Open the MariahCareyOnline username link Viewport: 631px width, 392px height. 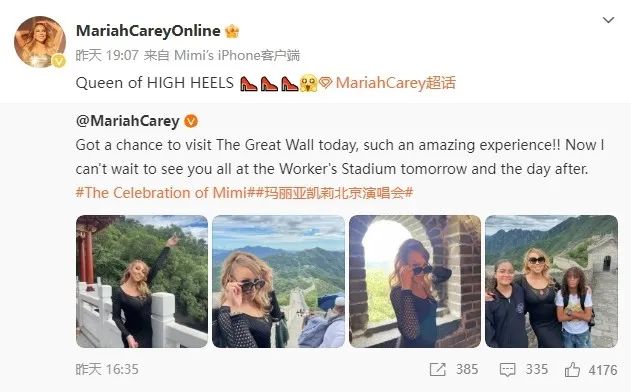point(148,31)
